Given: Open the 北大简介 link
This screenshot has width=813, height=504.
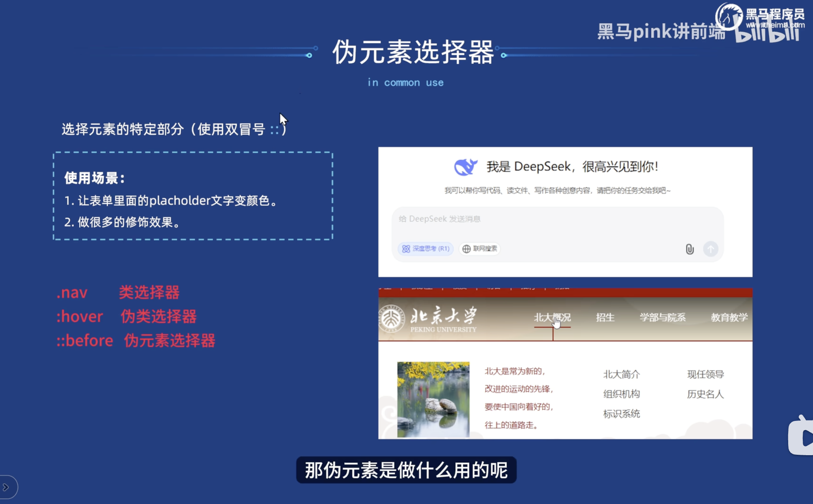Looking at the screenshot, I should point(622,374).
